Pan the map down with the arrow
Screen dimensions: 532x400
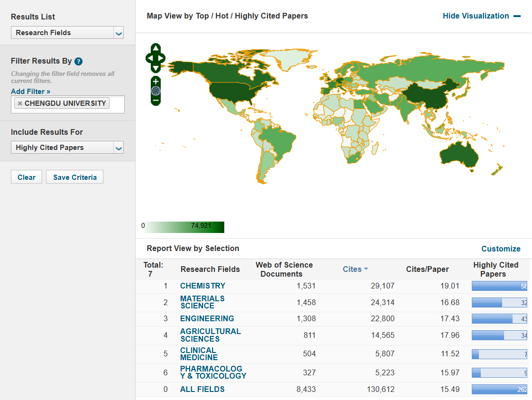[x=156, y=68]
